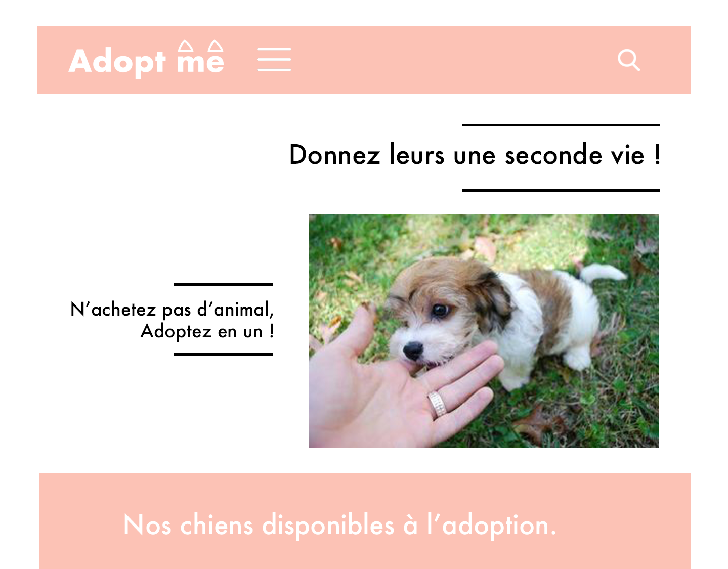Screen dimensions: 728x569
Task: Click black line above the main heading
Action: tap(561, 125)
